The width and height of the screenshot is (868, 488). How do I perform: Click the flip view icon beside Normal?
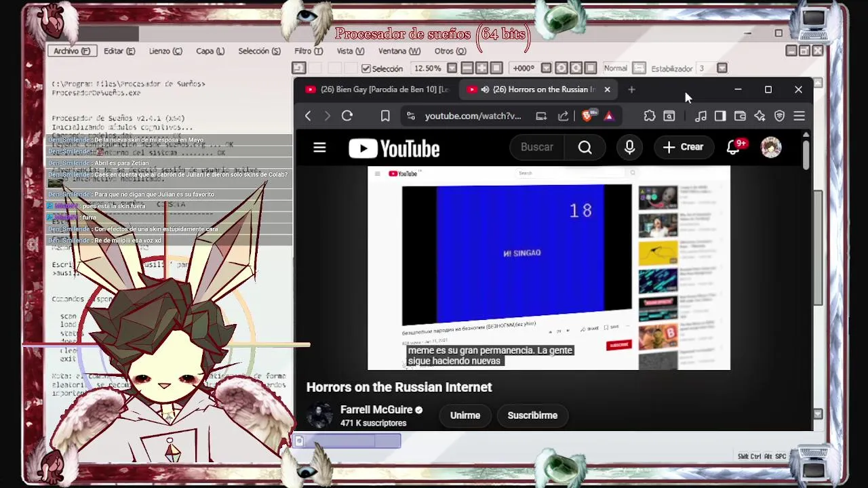point(639,68)
